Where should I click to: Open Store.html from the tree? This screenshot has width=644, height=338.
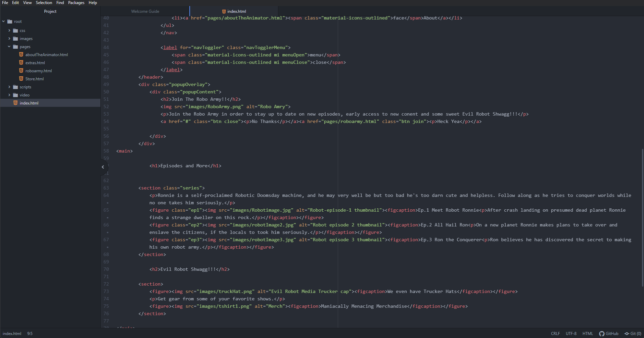click(x=35, y=79)
